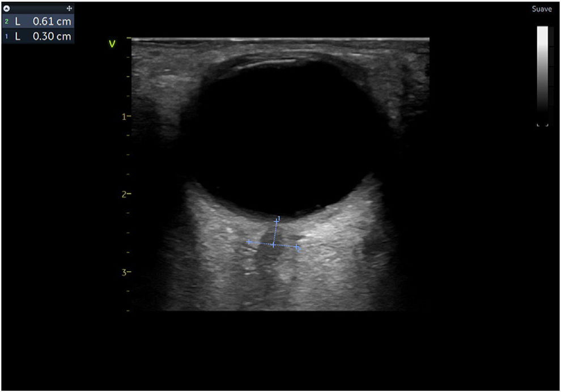Click the right caliper of measurement 2
The width and height of the screenshot is (561, 392).
click(296, 247)
